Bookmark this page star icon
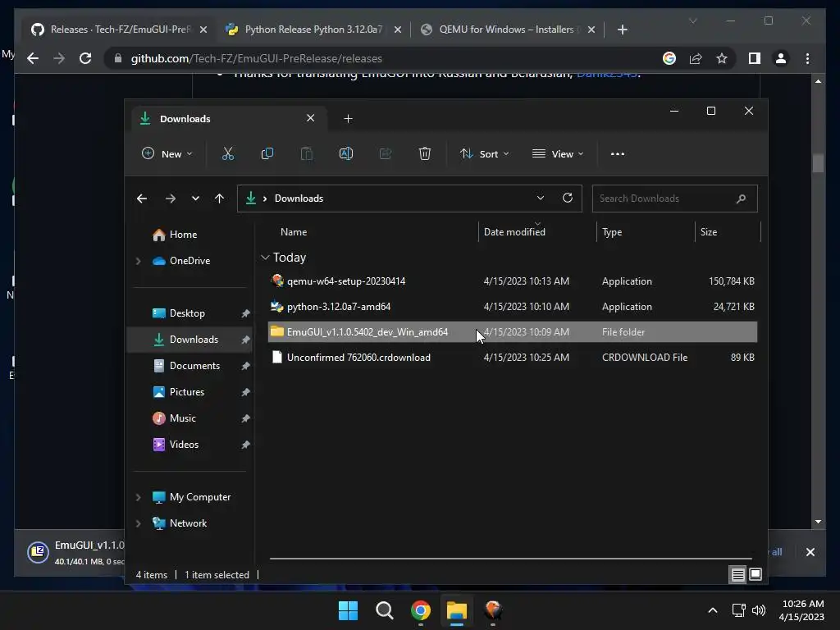The image size is (840, 630). point(722,58)
